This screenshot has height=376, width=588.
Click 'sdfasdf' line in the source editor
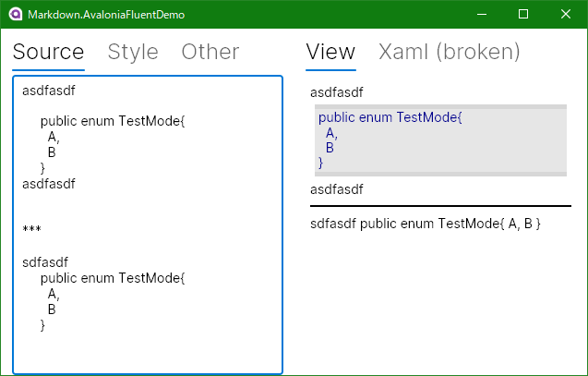[45, 262]
